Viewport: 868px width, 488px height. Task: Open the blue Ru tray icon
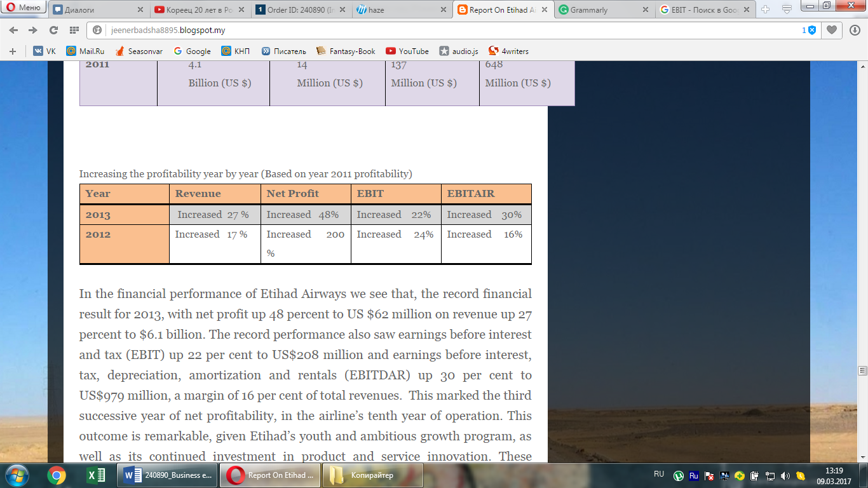pos(694,475)
